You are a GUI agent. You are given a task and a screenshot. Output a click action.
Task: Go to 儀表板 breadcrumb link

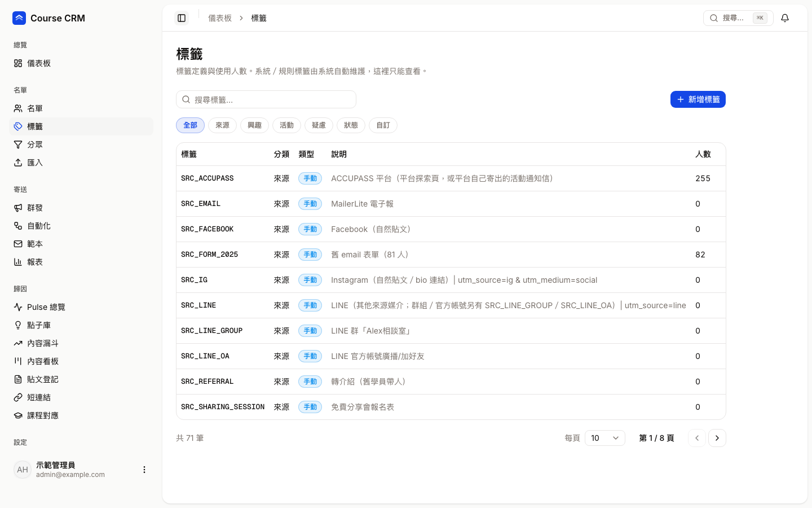click(220, 18)
